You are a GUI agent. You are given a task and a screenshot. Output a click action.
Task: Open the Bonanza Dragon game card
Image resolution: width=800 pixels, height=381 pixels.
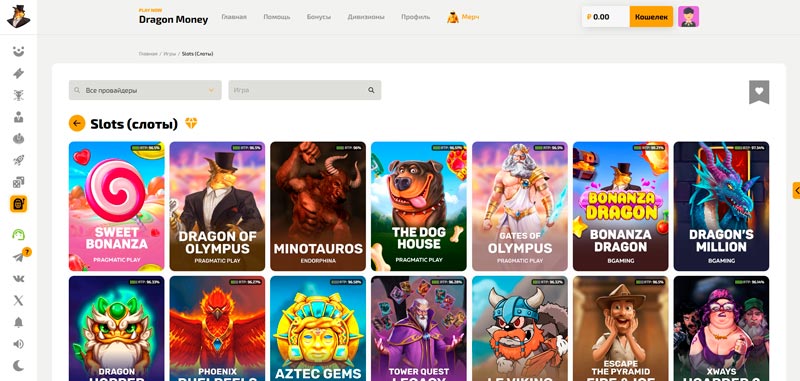click(620, 206)
